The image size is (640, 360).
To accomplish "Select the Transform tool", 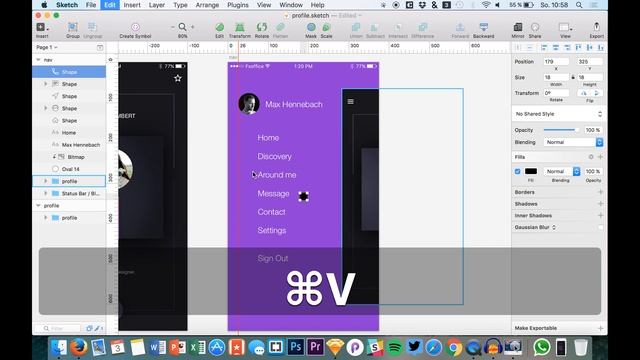I will click(x=240, y=27).
